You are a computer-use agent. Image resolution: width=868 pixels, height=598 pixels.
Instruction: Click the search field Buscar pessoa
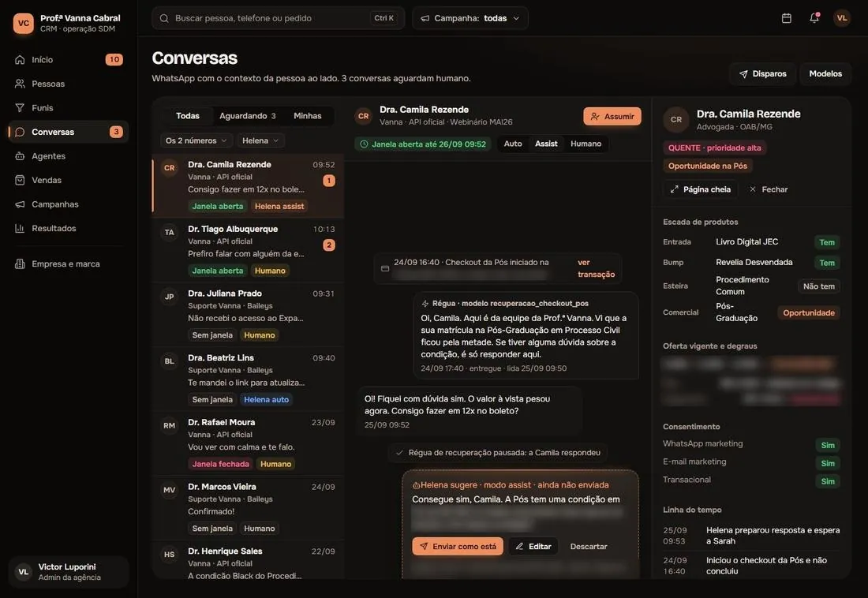pos(278,18)
